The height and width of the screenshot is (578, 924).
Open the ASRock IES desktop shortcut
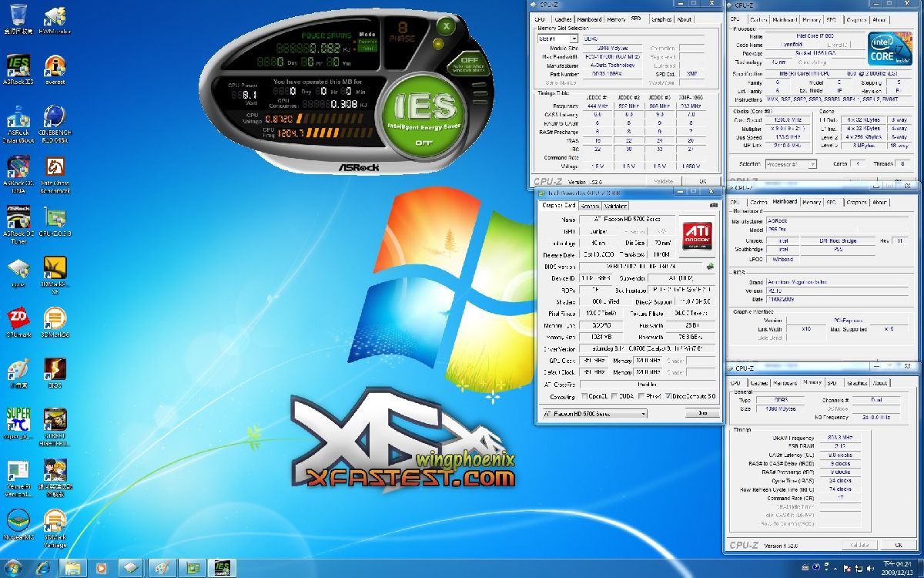18,69
